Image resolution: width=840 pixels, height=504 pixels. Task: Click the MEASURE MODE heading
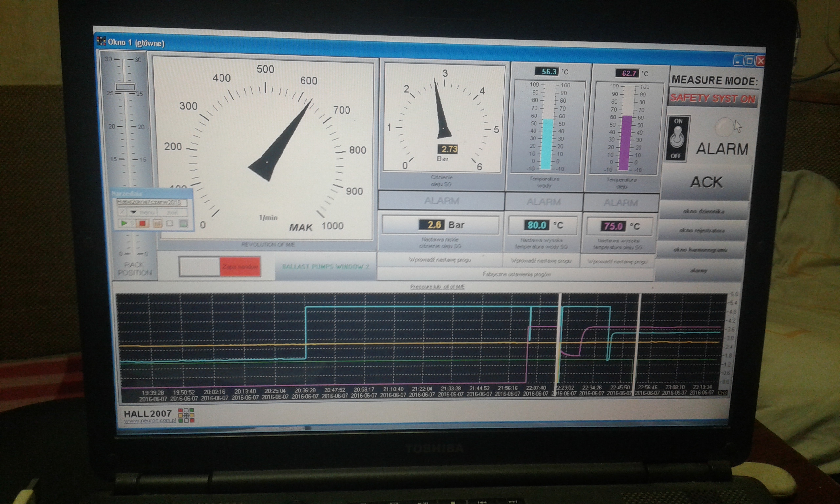pos(715,80)
